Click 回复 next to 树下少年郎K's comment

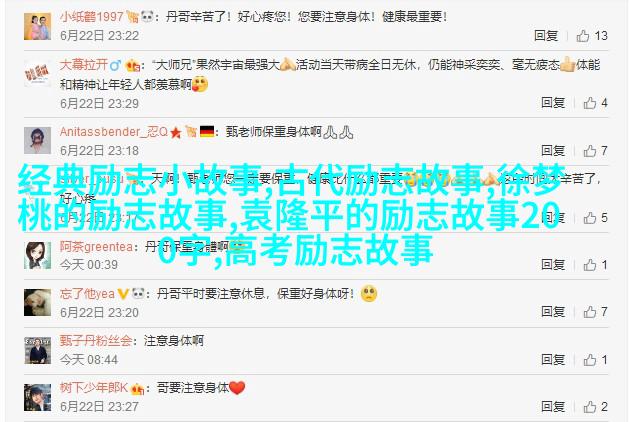point(553,407)
